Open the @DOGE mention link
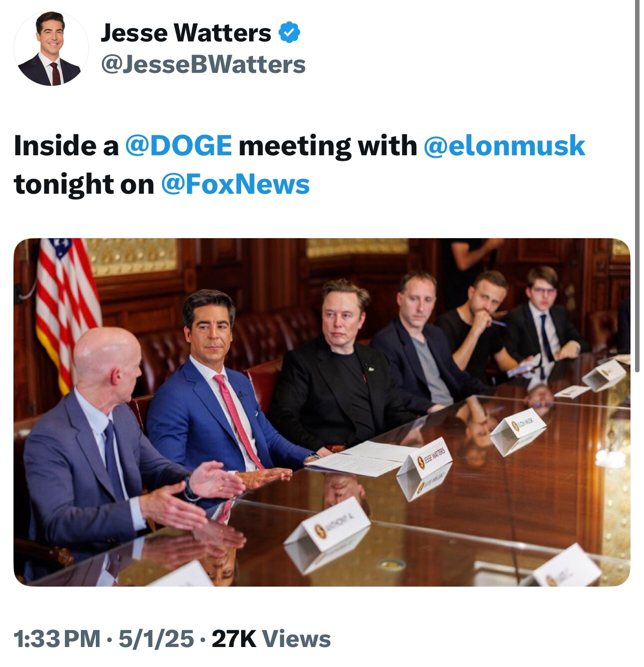Image resolution: width=644 pixels, height=667 pixels. [x=178, y=146]
